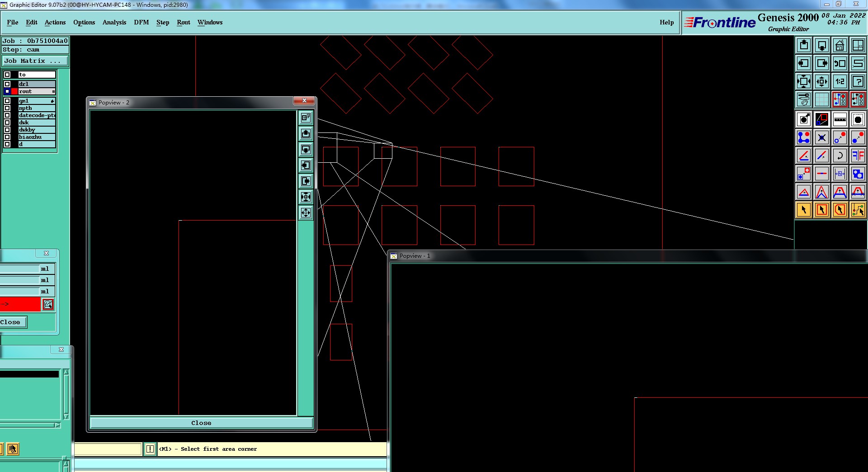
Task: Click the previous view (undo zoom) icon
Action: coord(840,63)
